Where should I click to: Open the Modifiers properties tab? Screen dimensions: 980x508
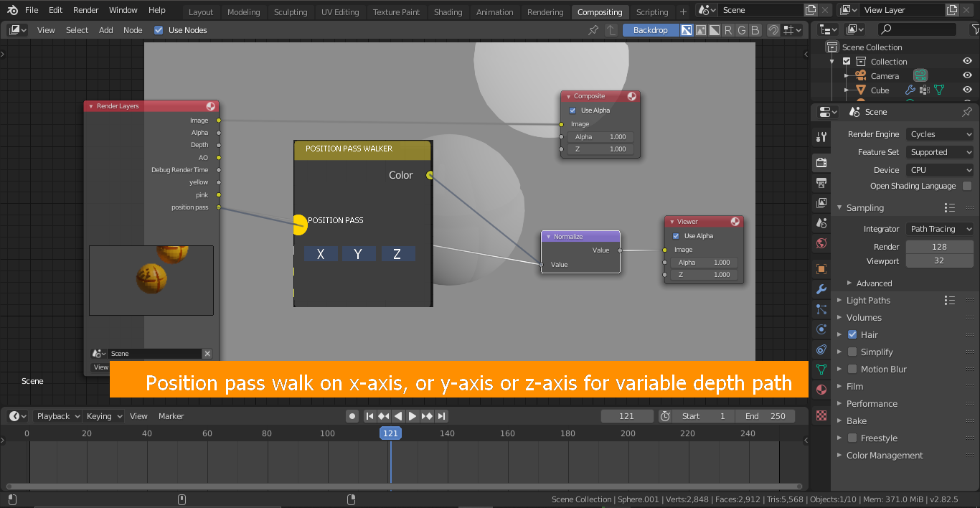(821, 289)
